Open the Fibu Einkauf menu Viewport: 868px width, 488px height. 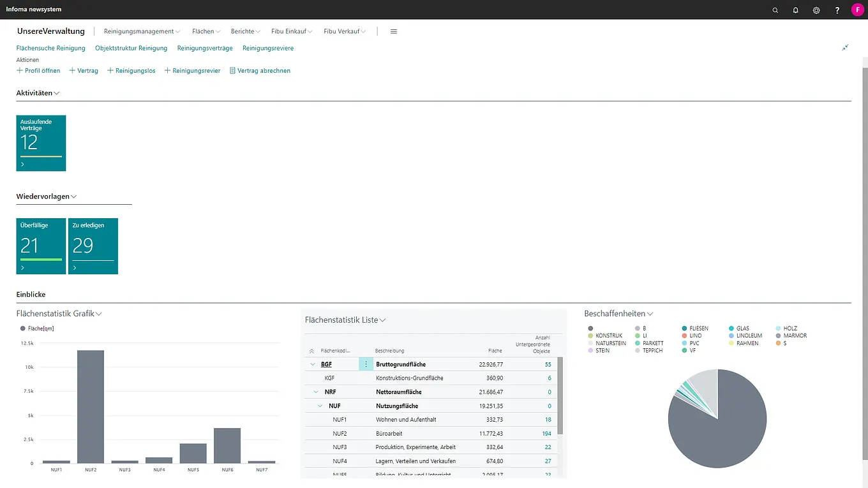(292, 31)
